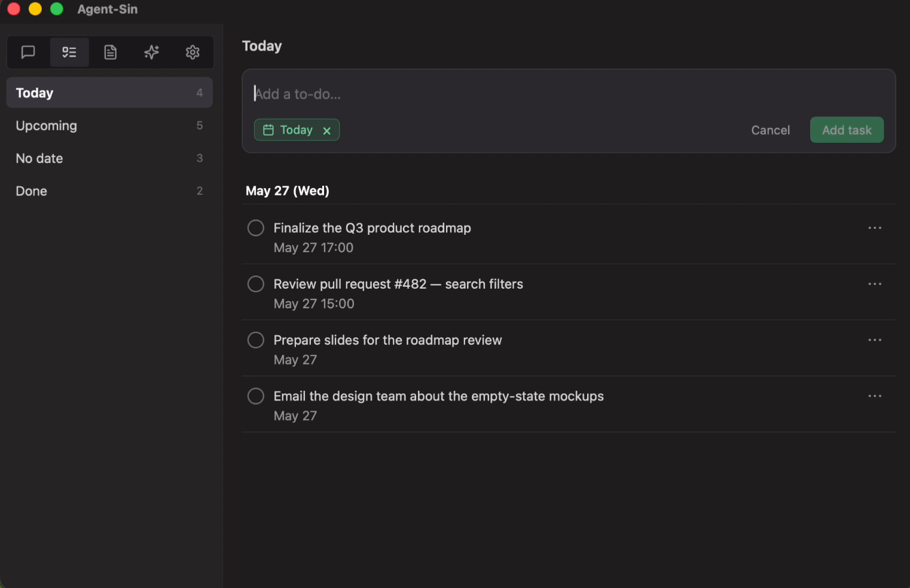Click the Upcoming count badge 5

(200, 125)
